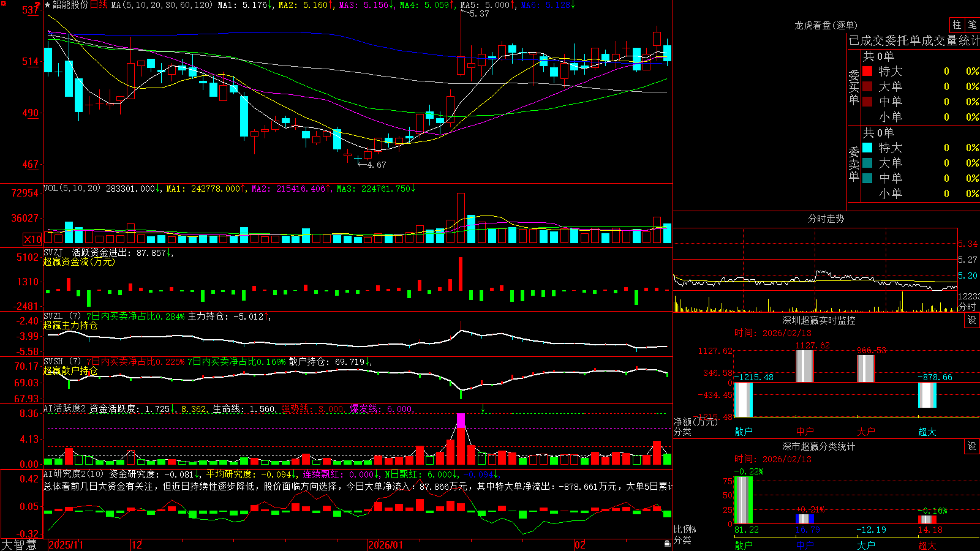Click the 81.22 散户 percentage value
The width and height of the screenshot is (980, 551).
pyautogui.click(x=747, y=530)
